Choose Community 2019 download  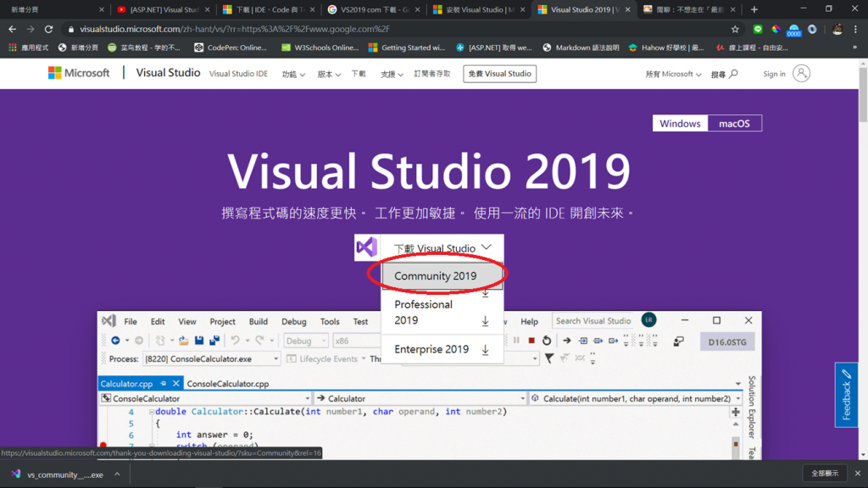click(442, 275)
